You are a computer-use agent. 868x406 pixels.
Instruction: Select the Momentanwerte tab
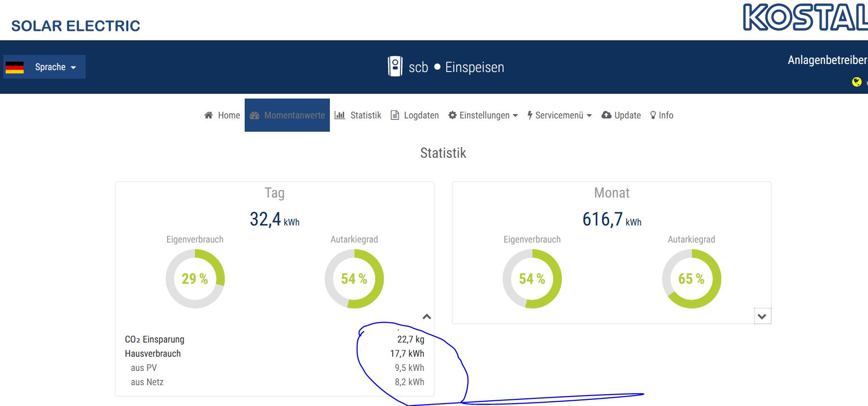click(287, 115)
